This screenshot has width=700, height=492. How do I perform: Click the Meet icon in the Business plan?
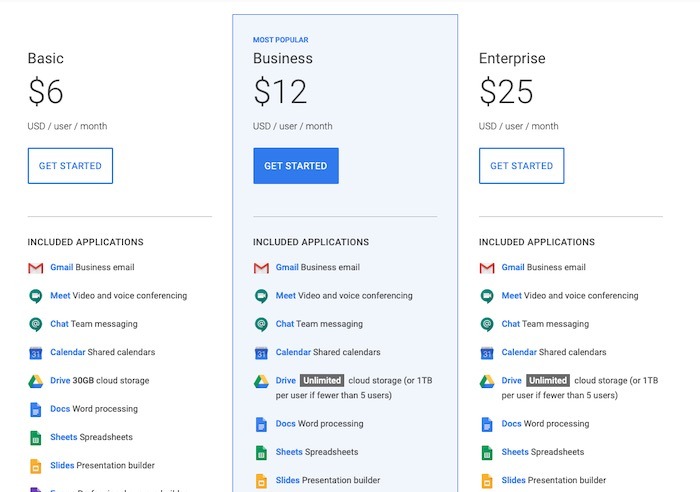pyautogui.click(x=261, y=296)
